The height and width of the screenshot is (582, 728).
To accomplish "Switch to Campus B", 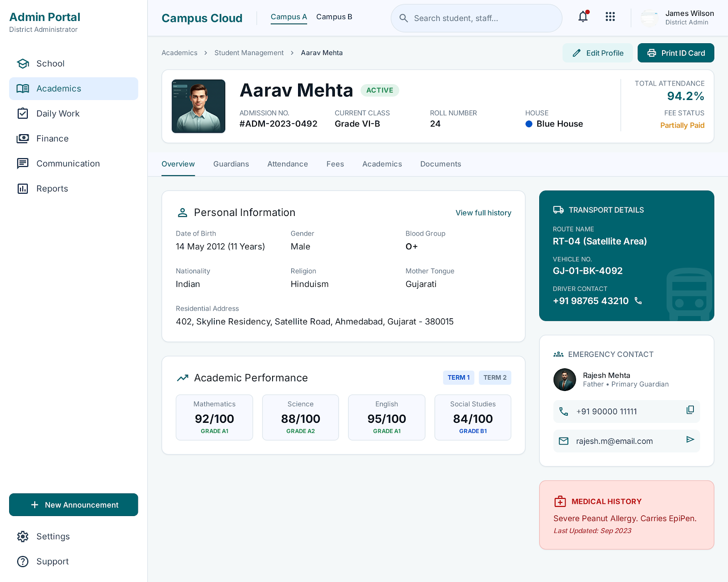I will point(334,17).
